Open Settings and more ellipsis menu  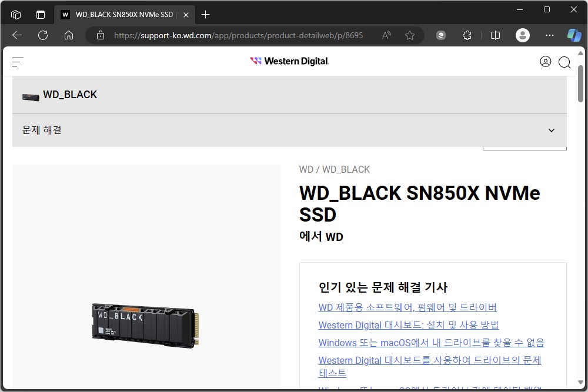click(549, 35)
